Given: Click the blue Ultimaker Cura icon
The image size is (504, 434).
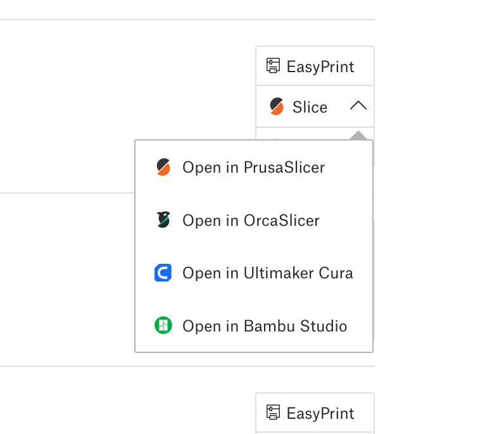Looking at the screenshot, I should click(163, 273).
